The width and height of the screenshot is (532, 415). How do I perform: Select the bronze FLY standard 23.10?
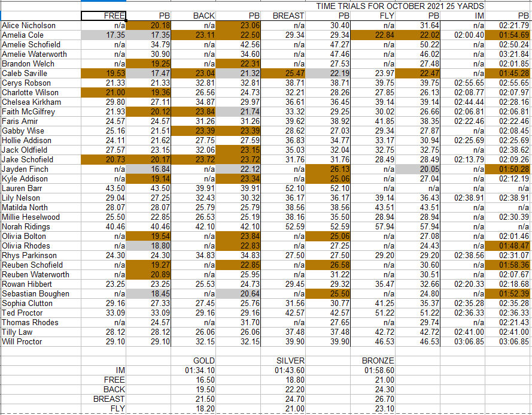pyautogui.click(x=373, y=408)
